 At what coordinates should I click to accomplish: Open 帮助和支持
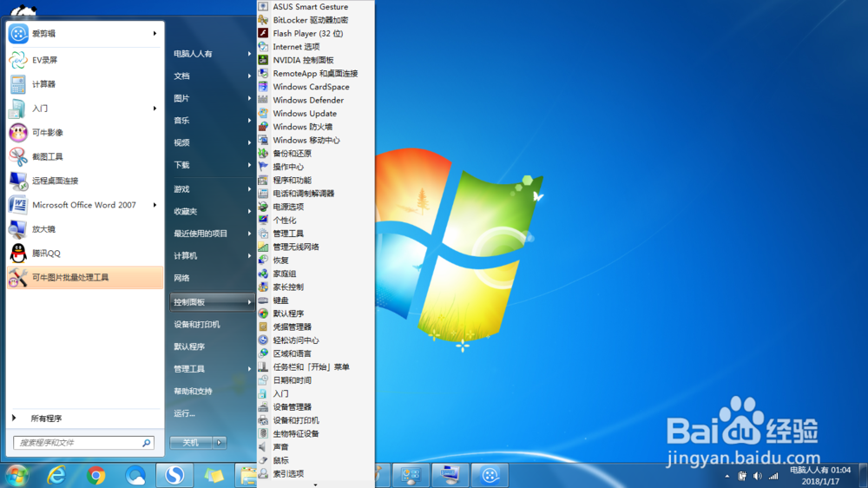coord(212,391)
